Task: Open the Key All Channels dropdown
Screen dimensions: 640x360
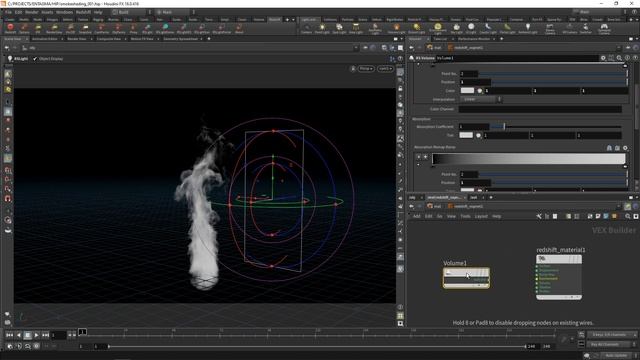Action: pyautogui.click(x=612, y=344)
